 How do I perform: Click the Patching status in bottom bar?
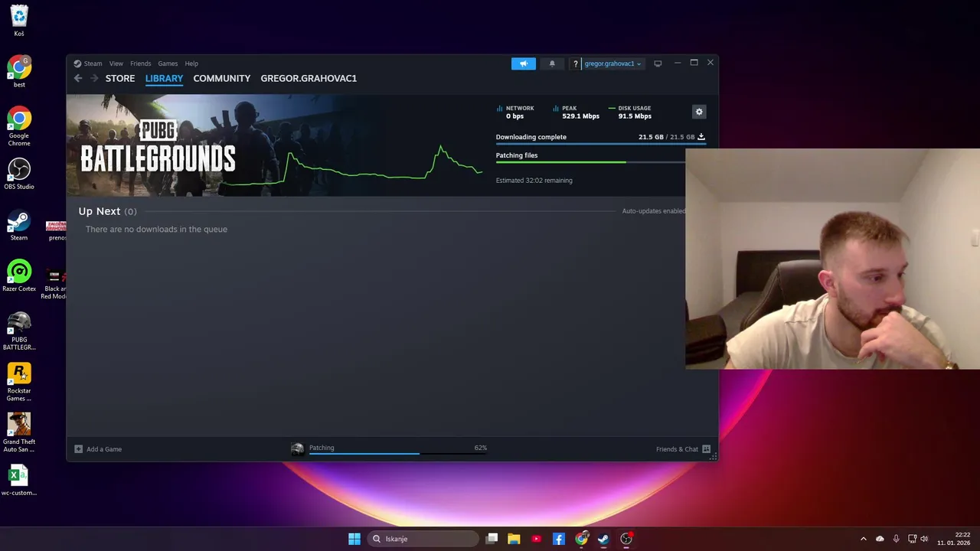pos(322,448)
